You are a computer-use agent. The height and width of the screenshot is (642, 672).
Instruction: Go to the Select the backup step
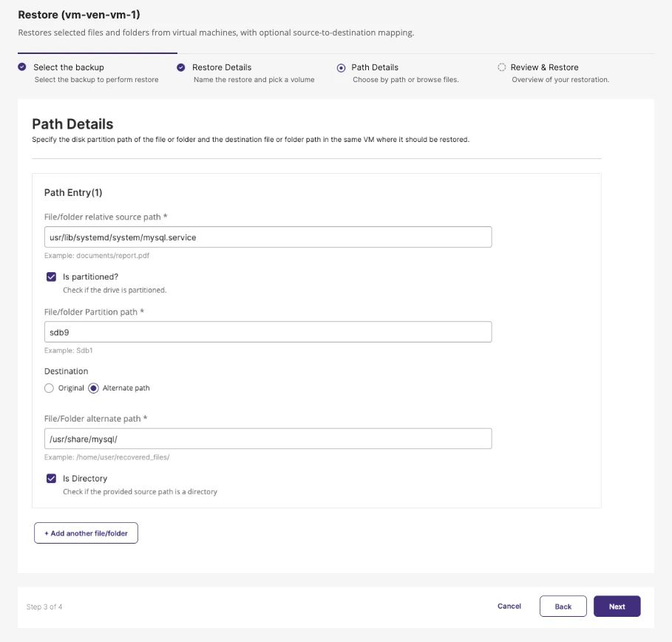click(x=69, y=67)
